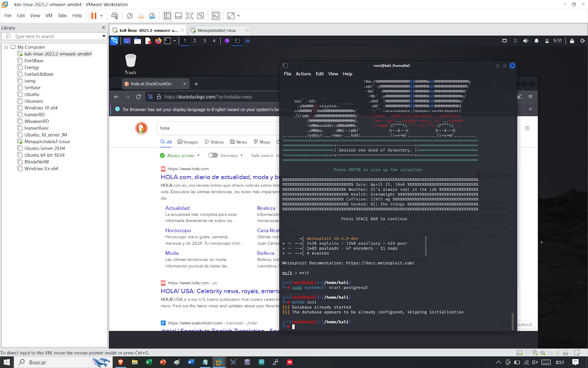This screenshot has height=368, width=588.
Task: Expand the Always private dropdown
Action: coord(180,155)
